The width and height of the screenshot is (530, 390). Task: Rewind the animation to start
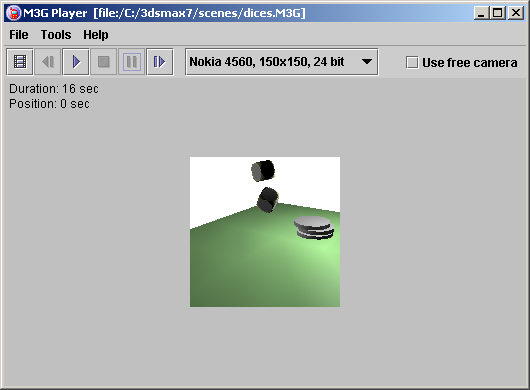48,62
